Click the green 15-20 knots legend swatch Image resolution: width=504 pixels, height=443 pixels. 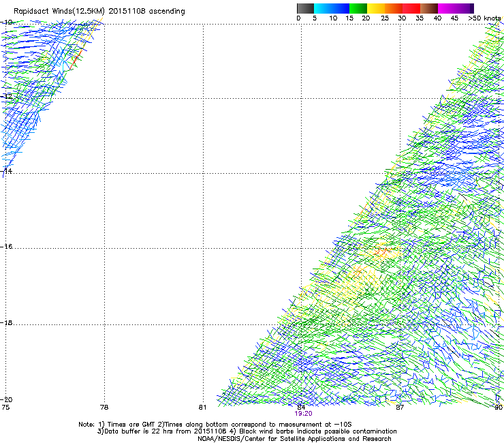click(358, 8)
